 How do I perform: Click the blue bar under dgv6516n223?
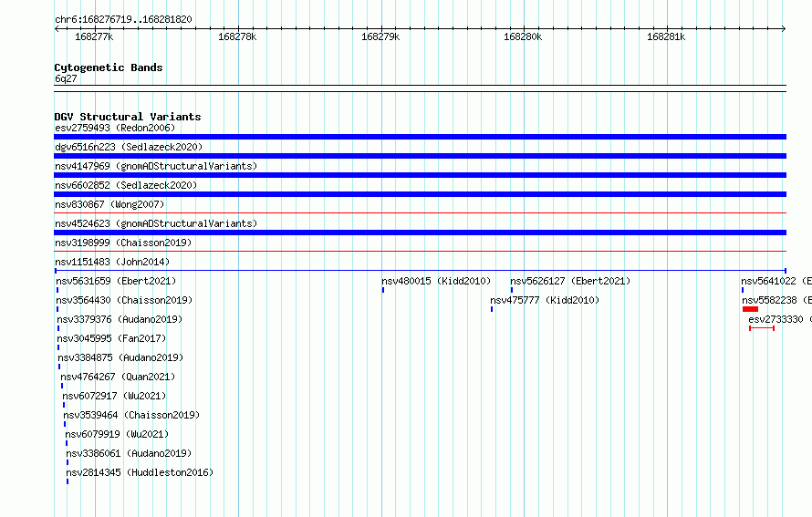point(420,156)
